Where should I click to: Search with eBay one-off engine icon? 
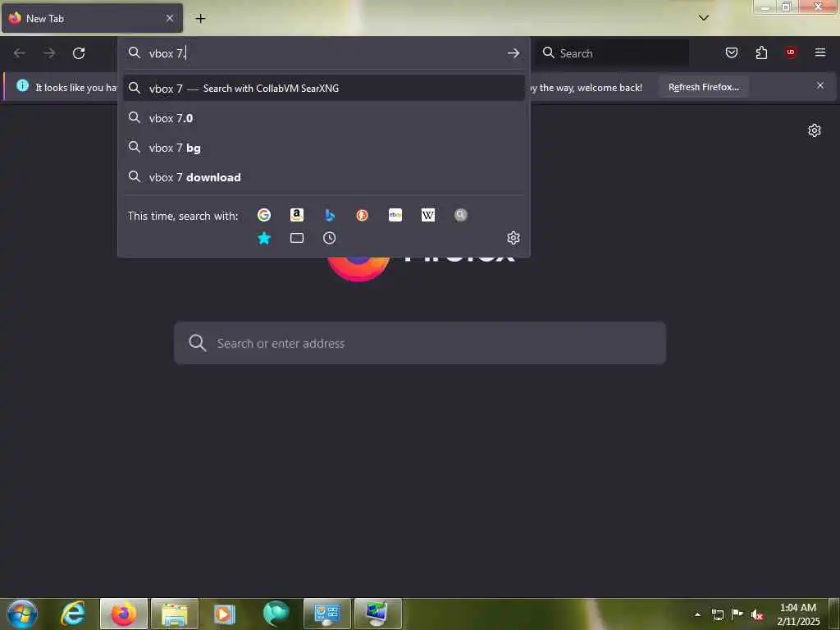(395, 215)
